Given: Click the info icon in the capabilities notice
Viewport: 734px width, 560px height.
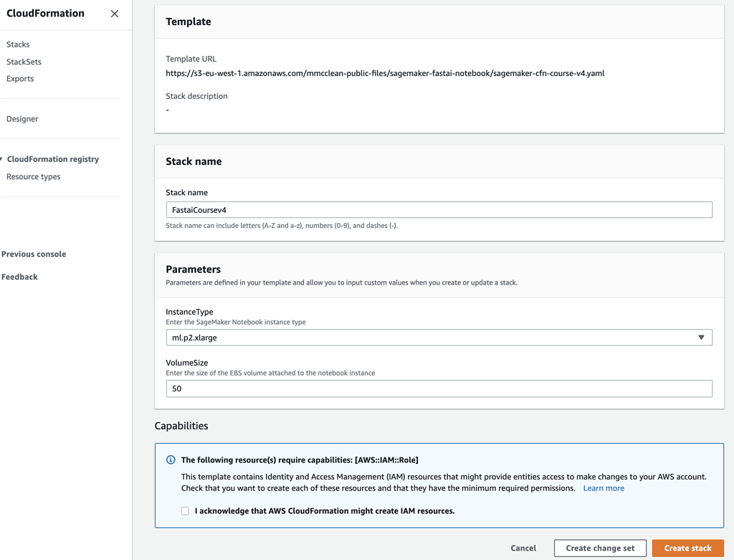Looking at the screenshot, I should point(171,460).
